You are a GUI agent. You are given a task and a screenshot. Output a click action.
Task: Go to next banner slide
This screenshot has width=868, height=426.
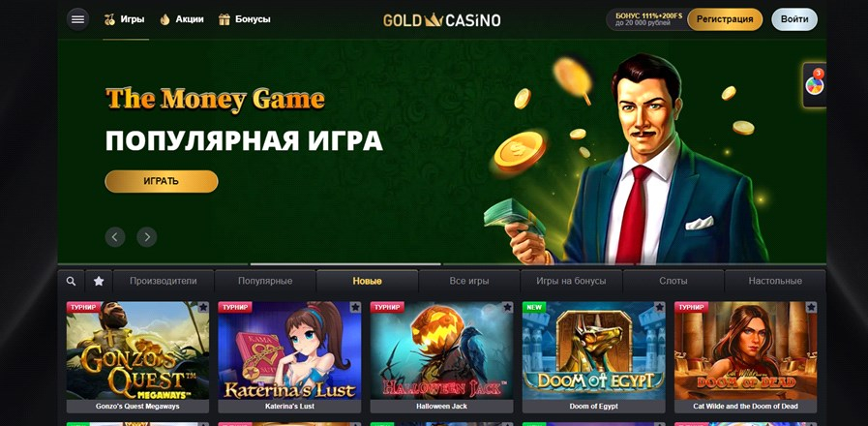click(147, 237)
